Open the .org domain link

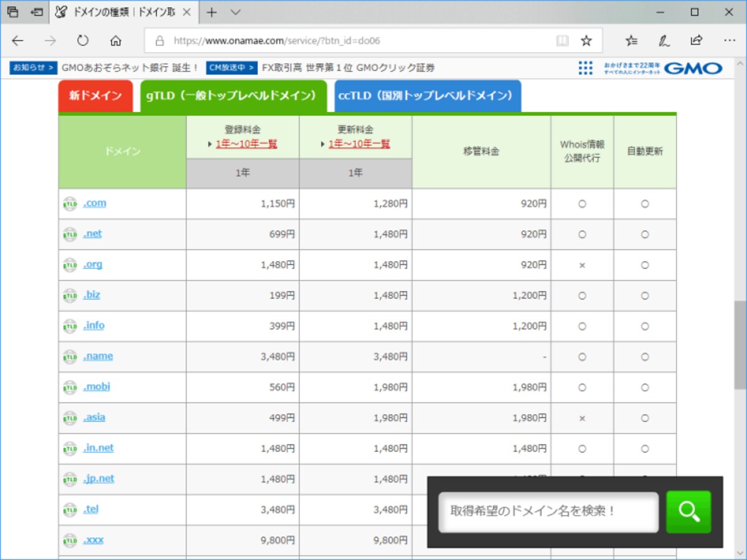coord(92,264)
